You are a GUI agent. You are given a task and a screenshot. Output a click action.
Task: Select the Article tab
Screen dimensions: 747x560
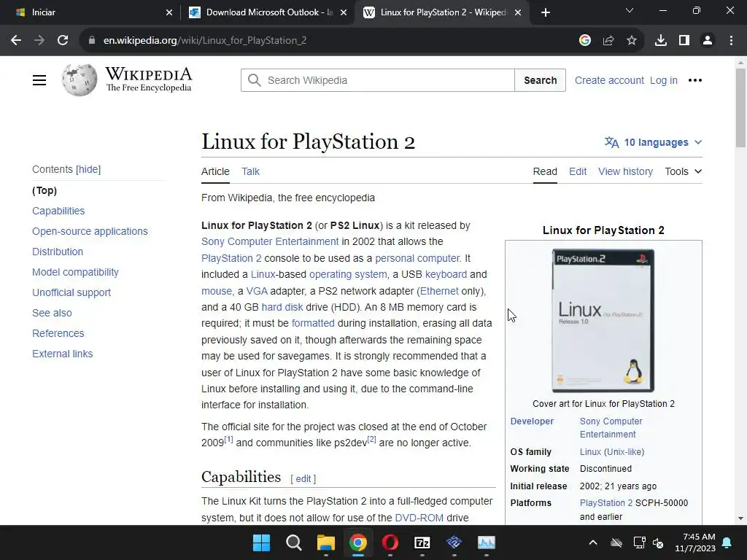coord(215,171)
